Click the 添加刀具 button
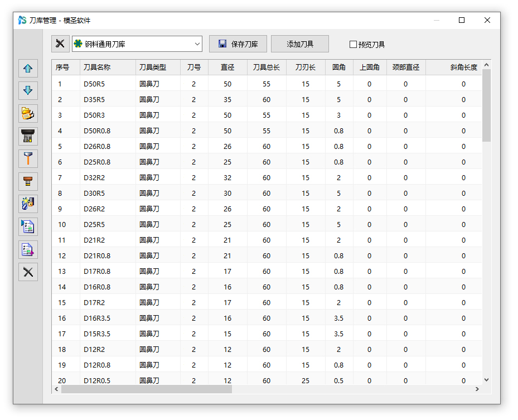 pyautogui.click(x=300, y=44)
